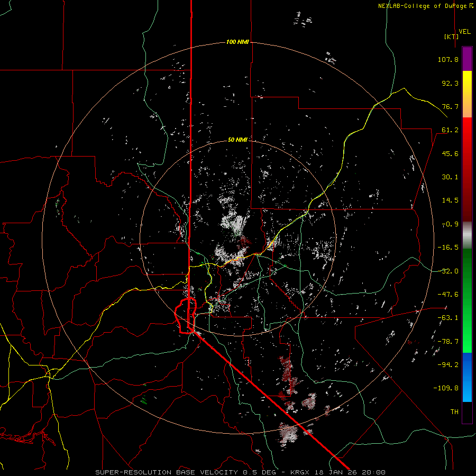Image resolution: width=476 pixels, height=476 pixels.
Task: Click the -16.5 velocity scale value
Action: 448,248
